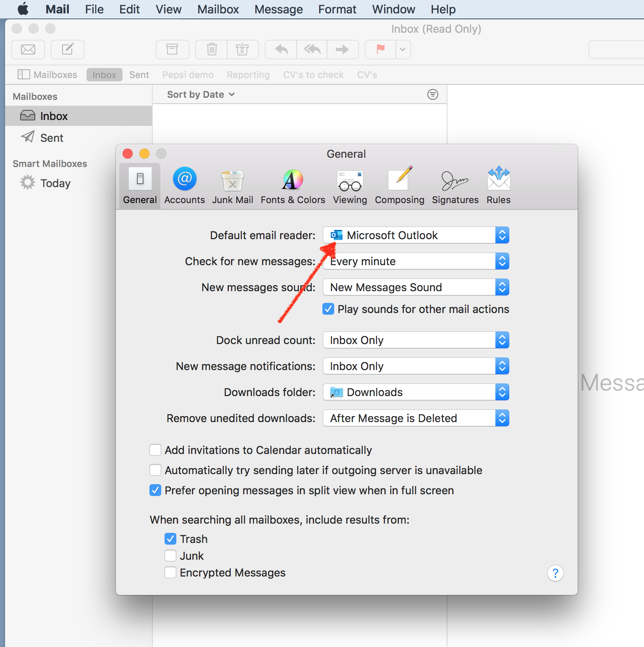Viewport: 644px width, 647px height.
Task: Open the File menu
Action: [x=94, y=9]
